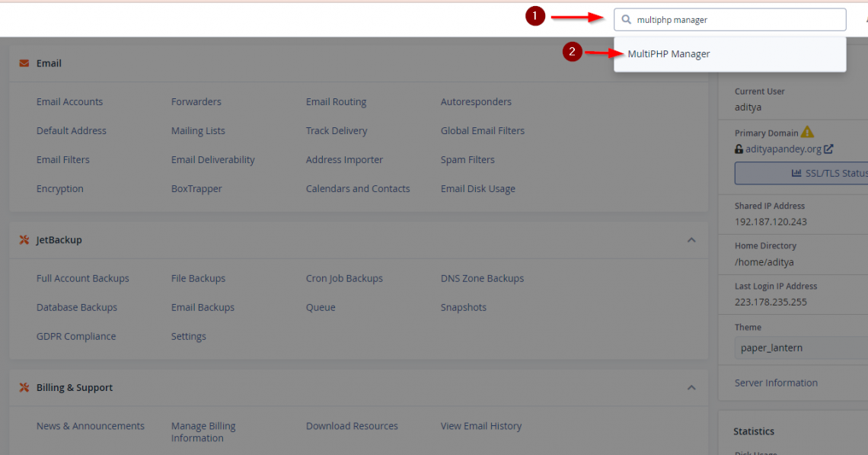Open Server Information in the sidebar

(776, 383)
